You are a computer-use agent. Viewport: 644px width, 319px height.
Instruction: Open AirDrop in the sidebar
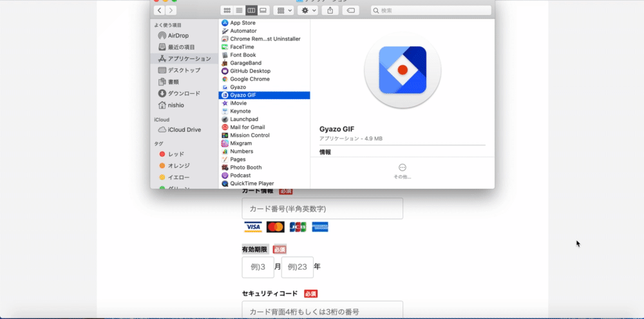click(x=184, y=35)
